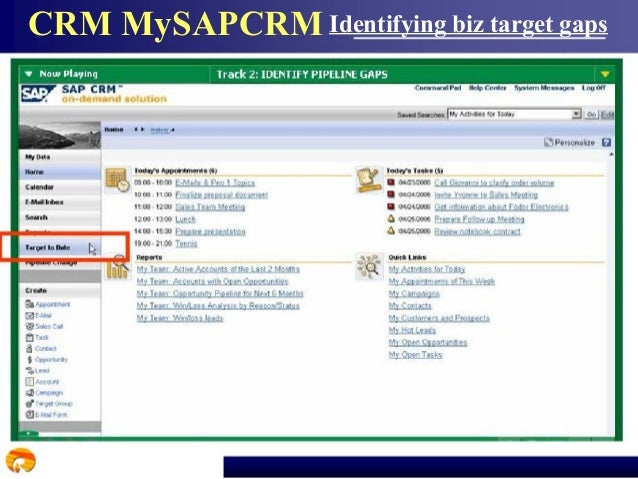Click the Create Appointment icon
The image size is (638, 479).
[x=30, y=304]
